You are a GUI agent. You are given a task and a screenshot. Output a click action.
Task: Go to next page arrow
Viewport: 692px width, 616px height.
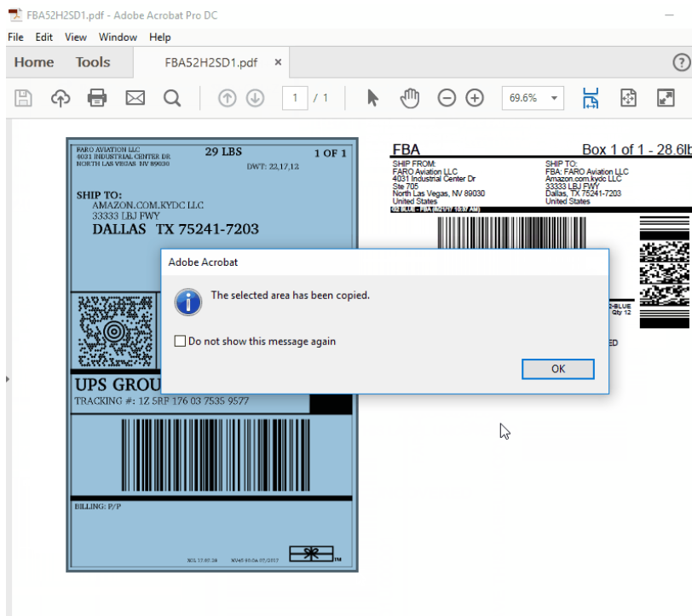coord(255,98)
